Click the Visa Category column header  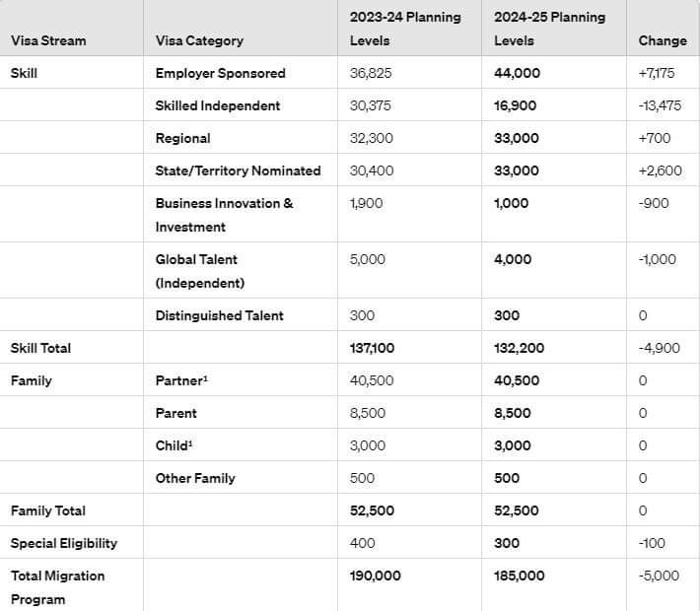coord(199,40)
